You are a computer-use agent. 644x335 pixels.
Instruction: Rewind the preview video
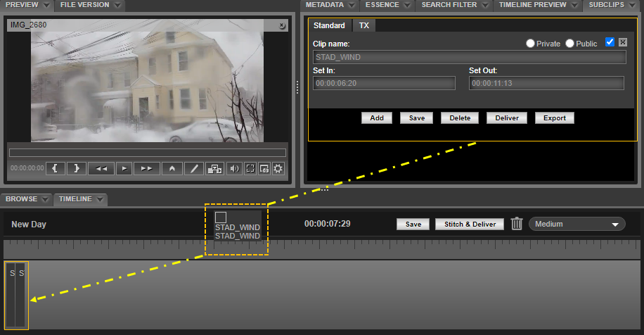[101, 168]
